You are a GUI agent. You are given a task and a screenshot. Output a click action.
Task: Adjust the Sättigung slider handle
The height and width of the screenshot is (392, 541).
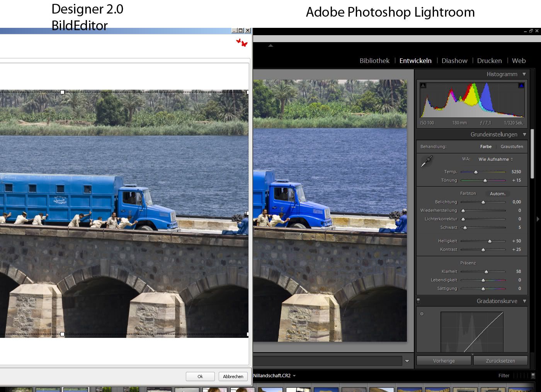click(483, 289)
